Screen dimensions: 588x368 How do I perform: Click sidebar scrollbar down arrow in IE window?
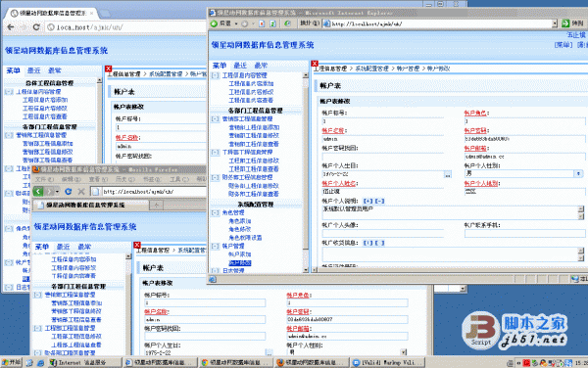[x=306, y=269]
